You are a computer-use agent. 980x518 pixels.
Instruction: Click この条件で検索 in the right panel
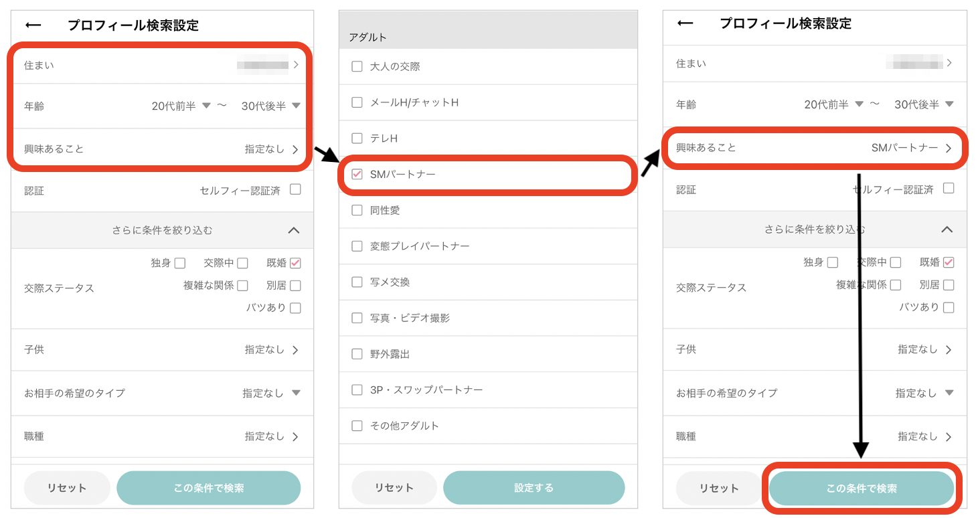click(861, 489)
